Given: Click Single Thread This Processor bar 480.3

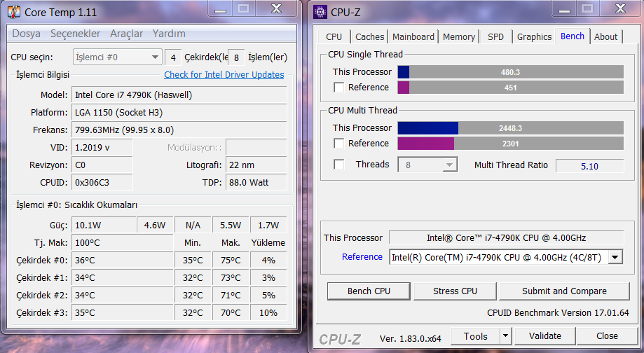Looking at the screenshot, I should coord(511,72).
